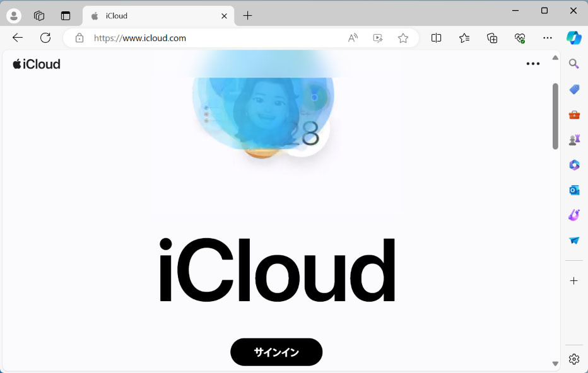The image size is (588, 373).
Task: Open sidebar Drop paper plane icon
Action: pyautogui.click(x=574, y=241)
